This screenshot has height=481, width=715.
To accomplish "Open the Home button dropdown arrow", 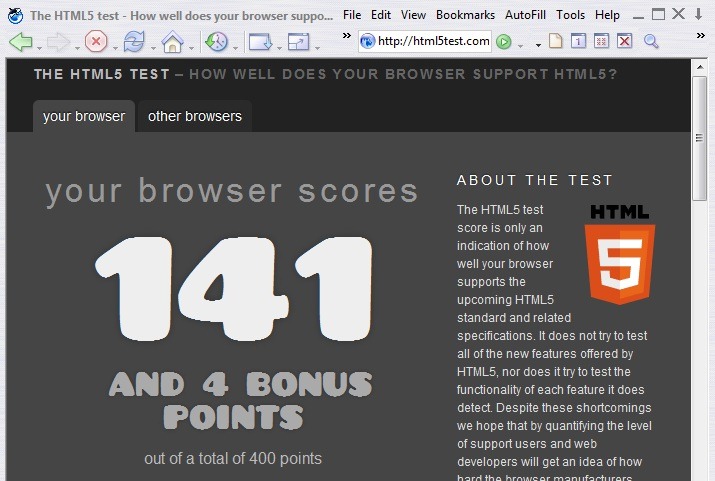I will click(192, 47).
